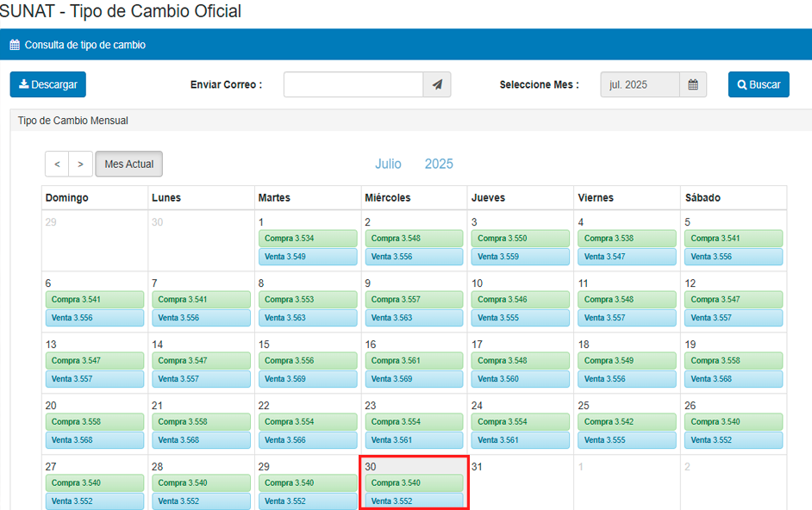The height and width of the screenshot is (510, 812).
Task: Select Compra 3.546 on day 10
Action: pos(521,299)
